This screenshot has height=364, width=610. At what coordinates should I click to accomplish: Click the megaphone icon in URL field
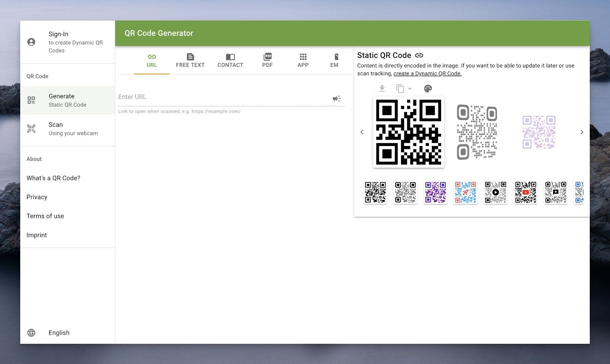coord(336,99)
